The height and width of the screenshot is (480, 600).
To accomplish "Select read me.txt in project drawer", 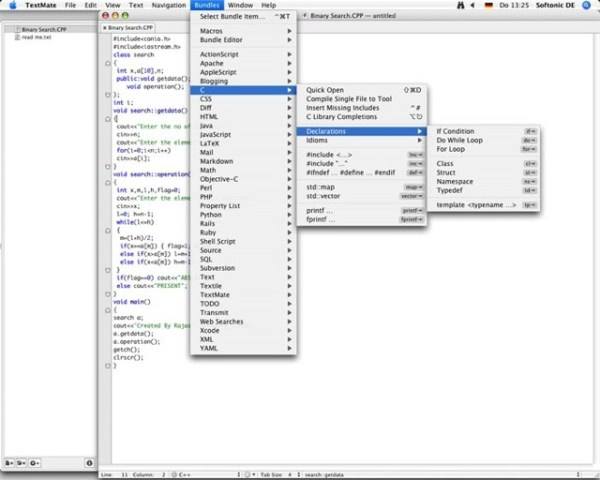I will click(x=36, y=37).
